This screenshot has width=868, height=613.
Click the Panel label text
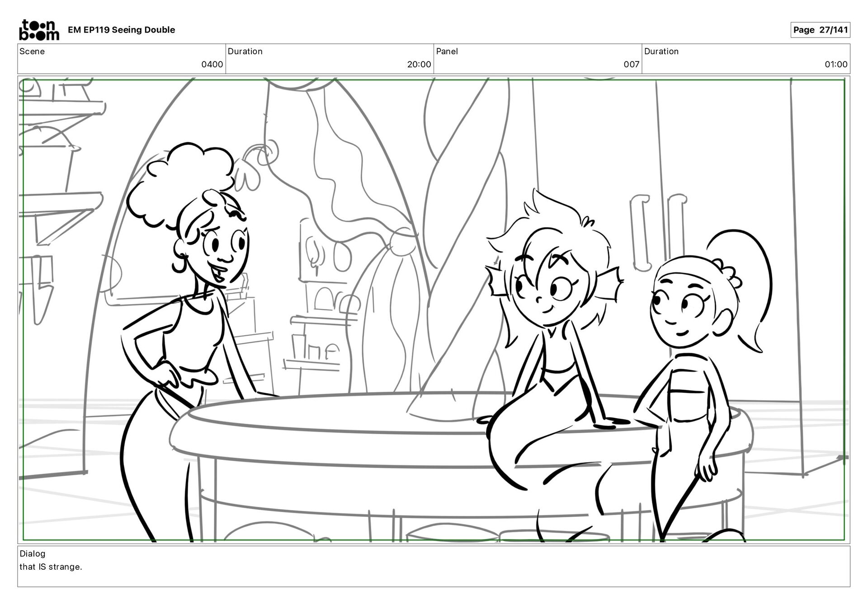tap(447, 51)
